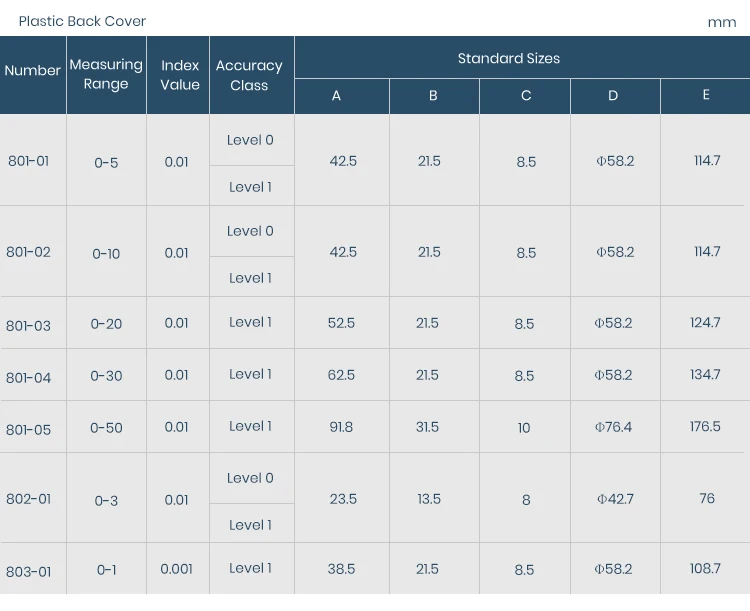Click the Number column header
The height and width of the screenshot is (611, 750).
coord(33,71)
